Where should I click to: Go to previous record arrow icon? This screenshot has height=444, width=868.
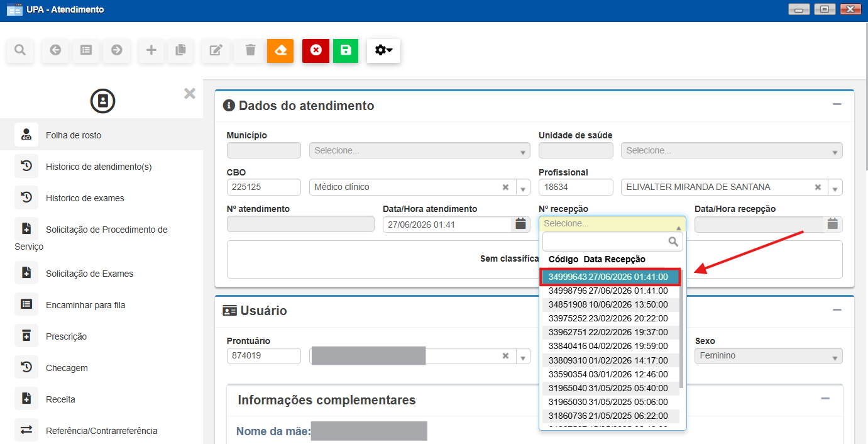pyautogui.click(x=55, y=50)
